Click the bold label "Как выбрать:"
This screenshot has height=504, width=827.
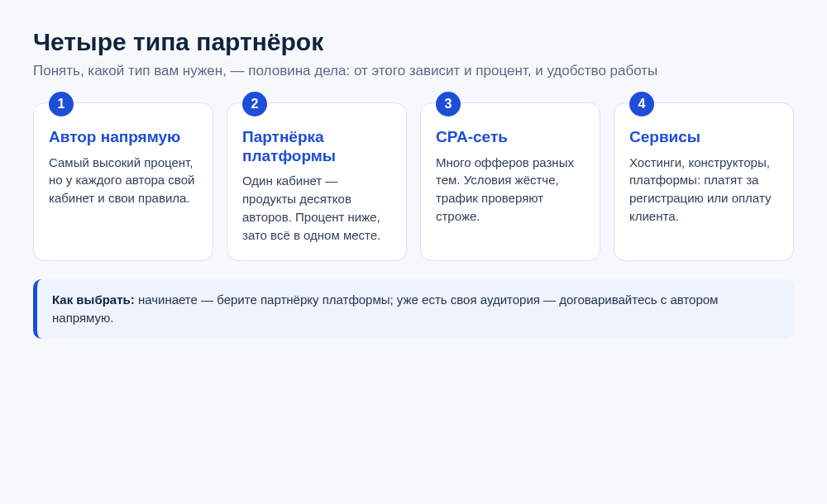[x=93, y=300]
